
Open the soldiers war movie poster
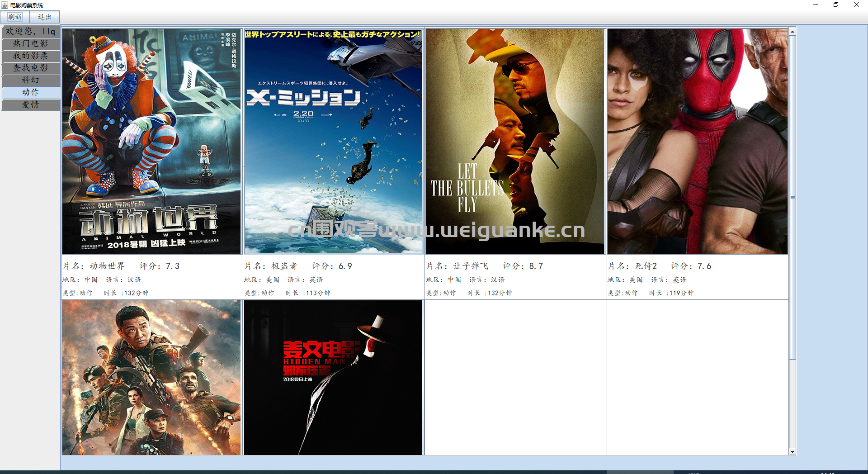[151, 378]
